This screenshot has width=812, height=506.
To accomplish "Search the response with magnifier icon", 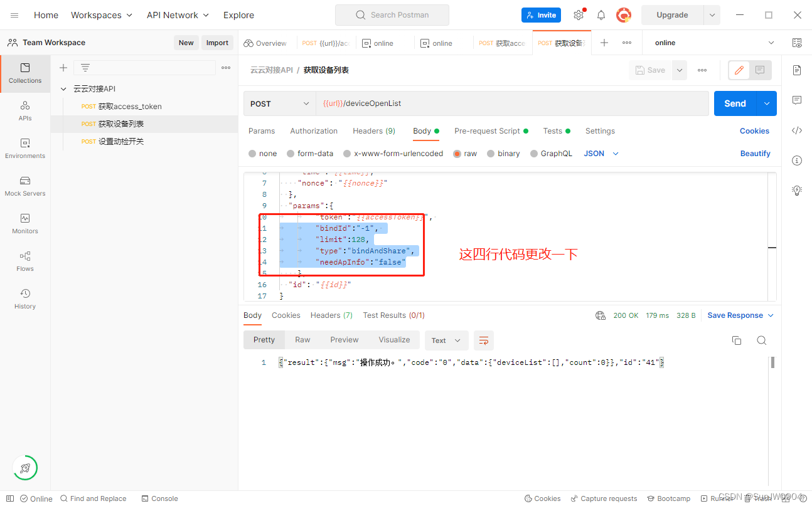I will (x=762, y=340).
